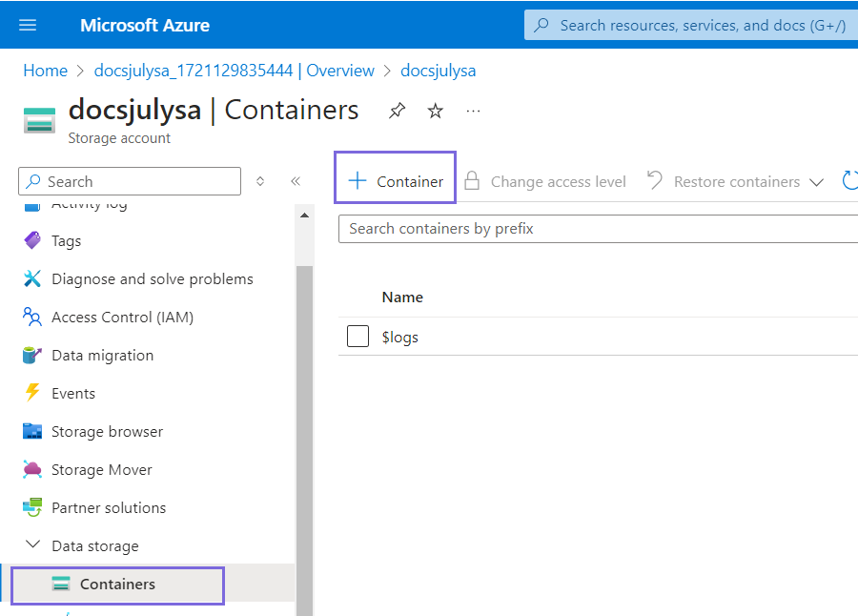The width and height of the screenshot is (858, 616).
Task: Open Tags in the sidebar
Action: (66, 241)
